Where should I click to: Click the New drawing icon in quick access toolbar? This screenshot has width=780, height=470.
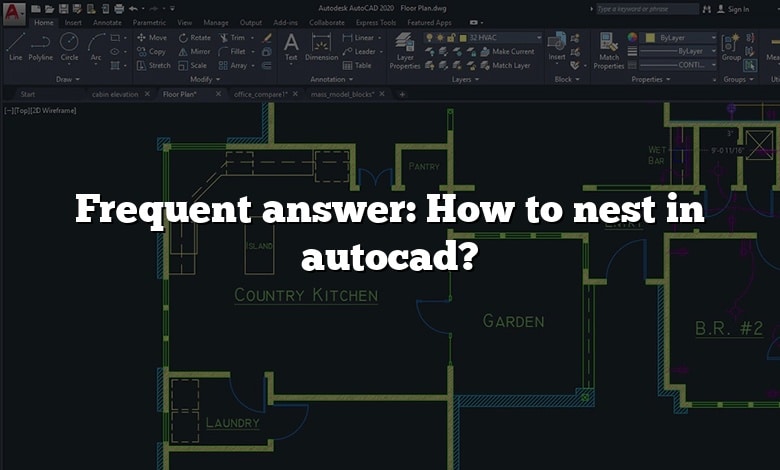[x=35, y=8]
